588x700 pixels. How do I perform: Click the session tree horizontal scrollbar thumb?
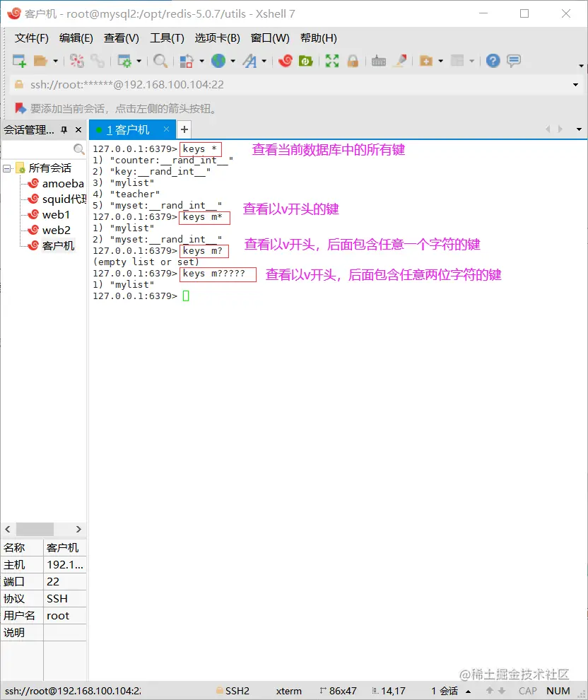coord(35,530)
